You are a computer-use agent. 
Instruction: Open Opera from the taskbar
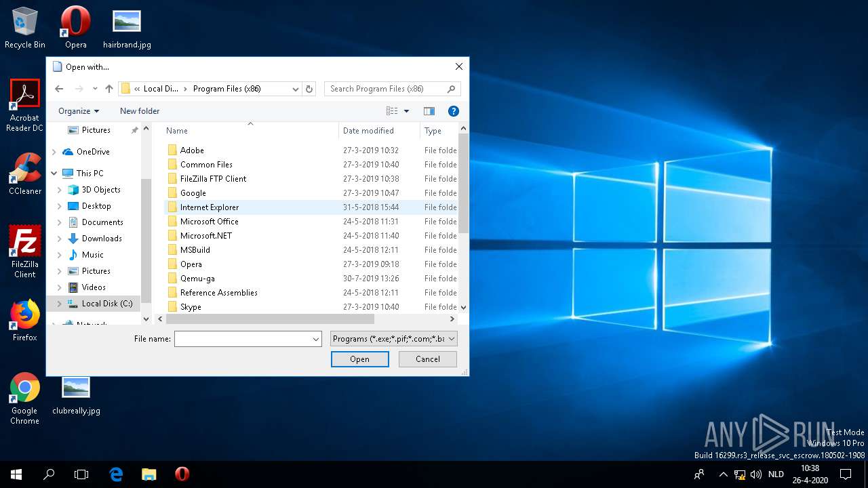[x=182, y=474]
